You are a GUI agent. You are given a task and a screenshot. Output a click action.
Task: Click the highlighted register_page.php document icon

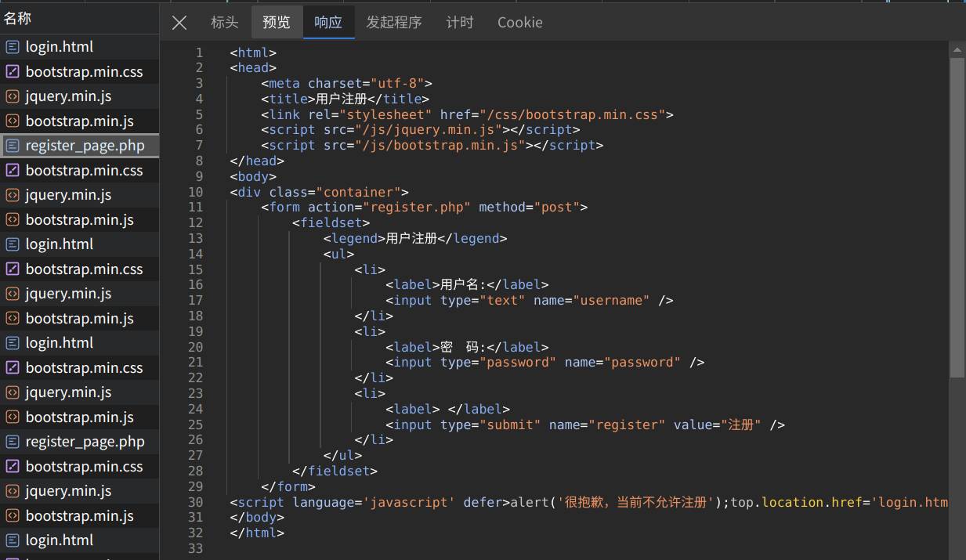tap(13, 146)
